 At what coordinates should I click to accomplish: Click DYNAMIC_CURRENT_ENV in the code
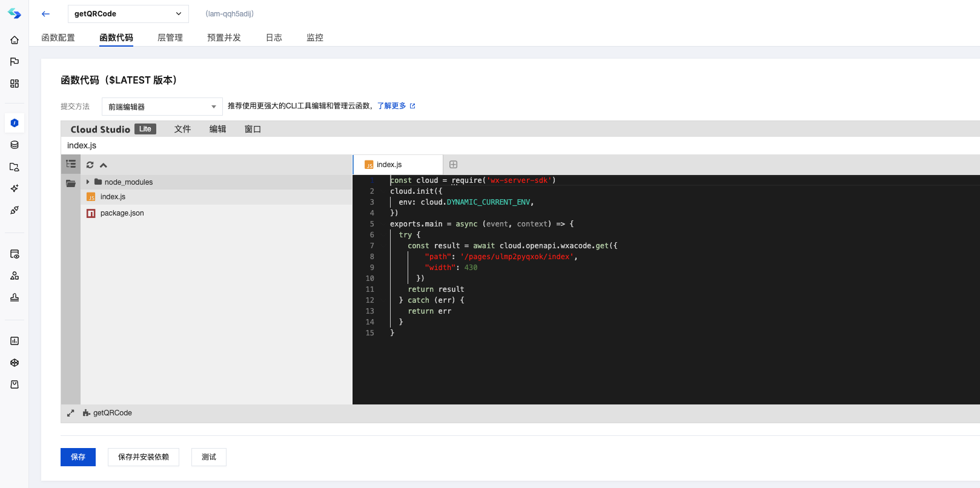(x=488, y=202)
